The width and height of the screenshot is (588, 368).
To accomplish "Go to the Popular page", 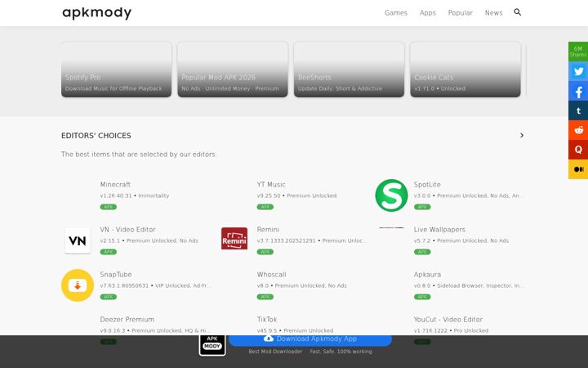I will [x=460, y=13].
